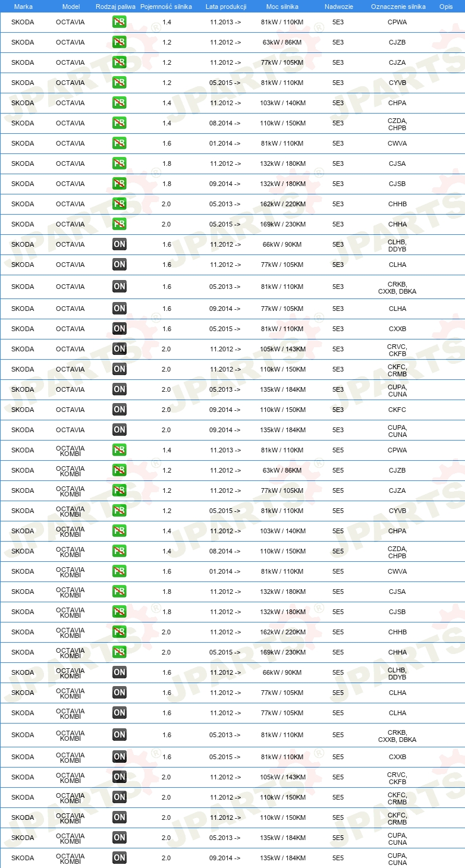The height and width of the screenshot is (868, 465).
Task: Click the PB icon in the 5E3 CYVB row
Action: (x=120, y=83)
